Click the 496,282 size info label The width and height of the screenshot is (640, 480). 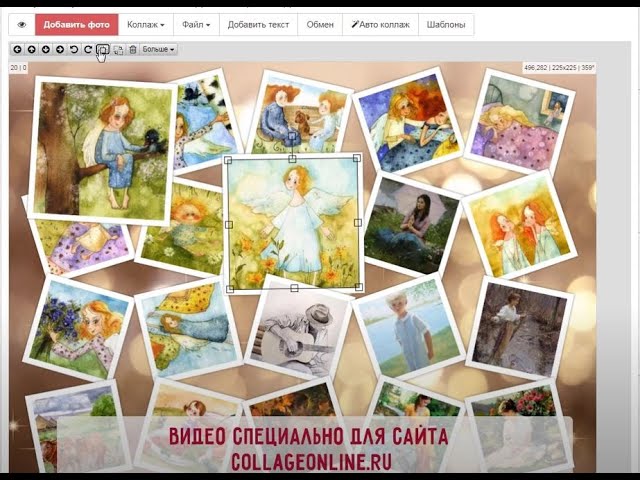click(x=559, y=68)
